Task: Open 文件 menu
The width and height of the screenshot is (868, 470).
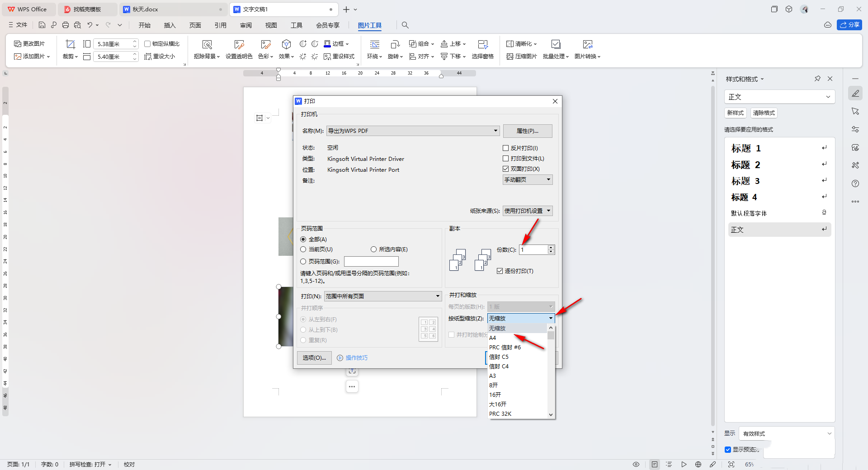Action: (18, 25)
